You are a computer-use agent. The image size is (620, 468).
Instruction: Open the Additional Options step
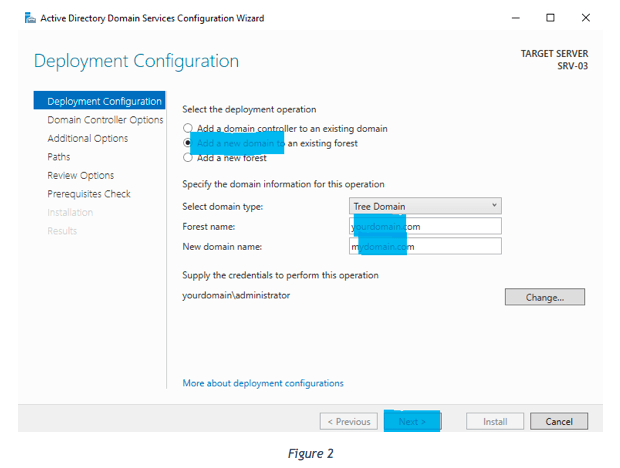pyautogui.click(x=87, y=138)
